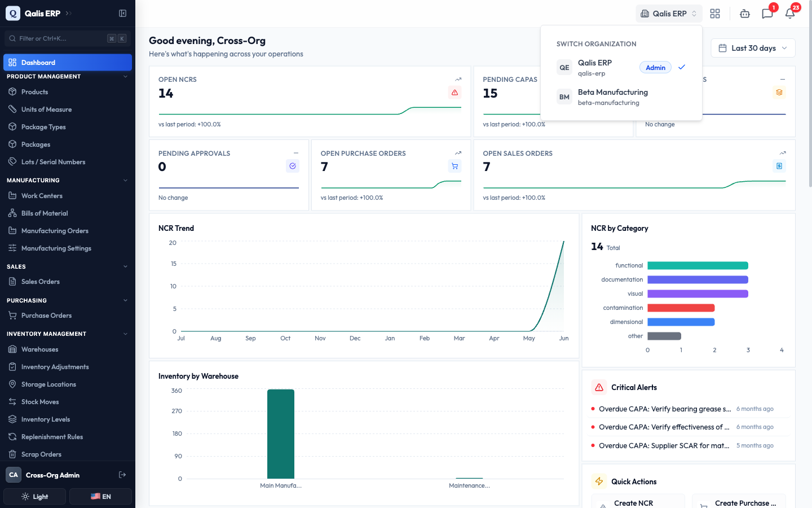
Task: Open Purchase Orders in sidebar
Action: 68,316
